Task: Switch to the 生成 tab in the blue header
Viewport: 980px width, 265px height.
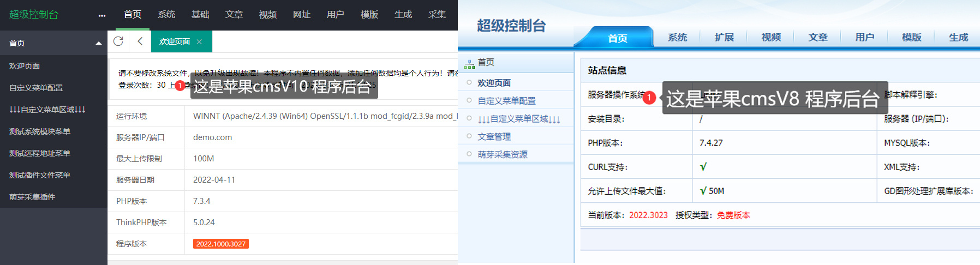Action: click(x=958, y=37)
